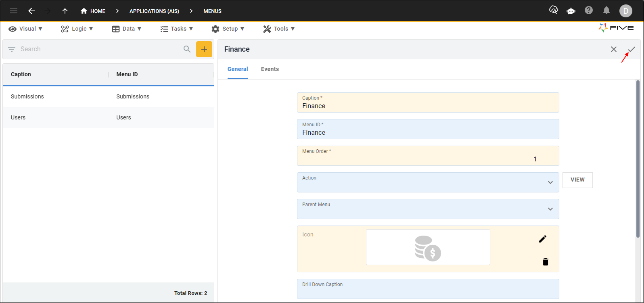Open the Data menu
The height and width of the screenshot is (303, 644).
(127, 29)
